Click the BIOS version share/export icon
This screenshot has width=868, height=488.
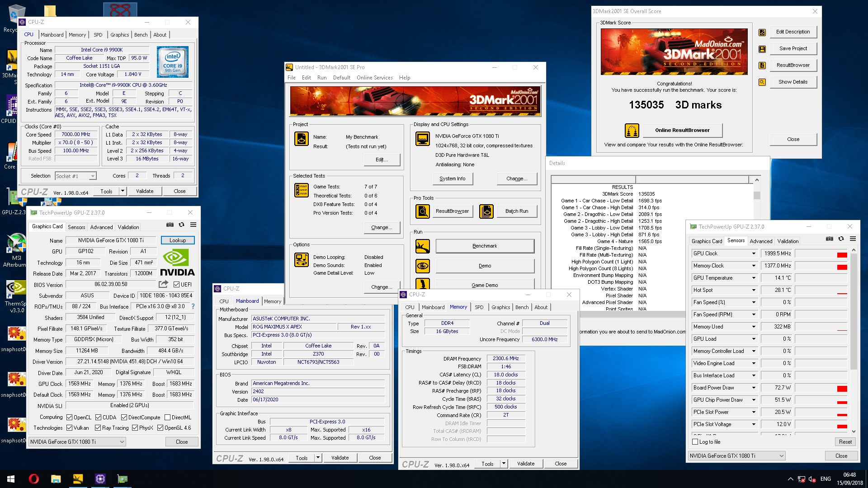(x=163, y=284)
